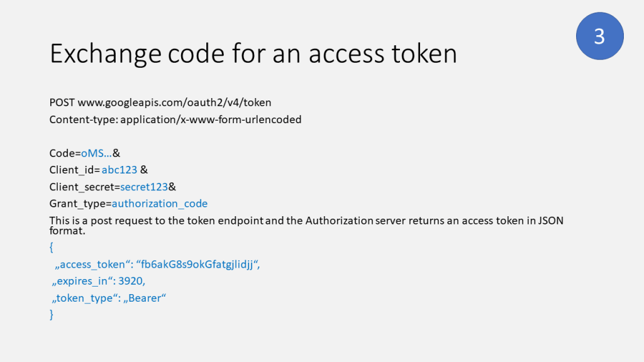Click the blue circle numbered 3
This screenshot has height=362, width=644.
(599, 36)
